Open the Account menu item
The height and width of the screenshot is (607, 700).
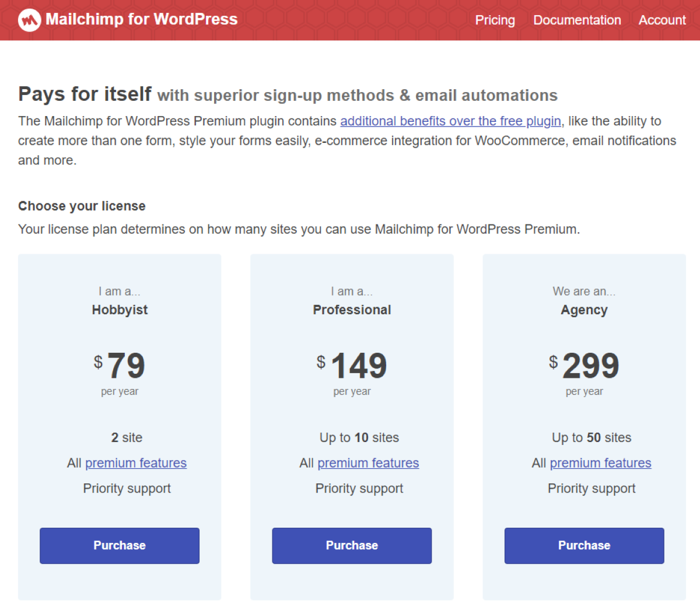point(662,20)
